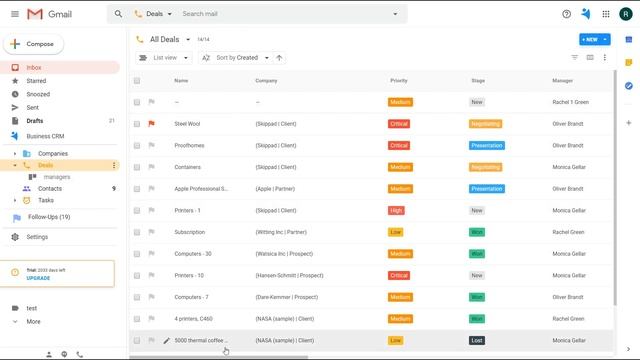Click the + NEW button
640x360 pixels.
(x=590, y=40)
